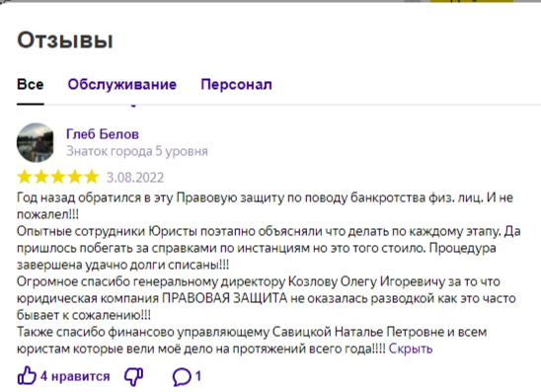Open the Глеб Белов profile link
This screenshot has height=392, width=541.
click(103, 134)
